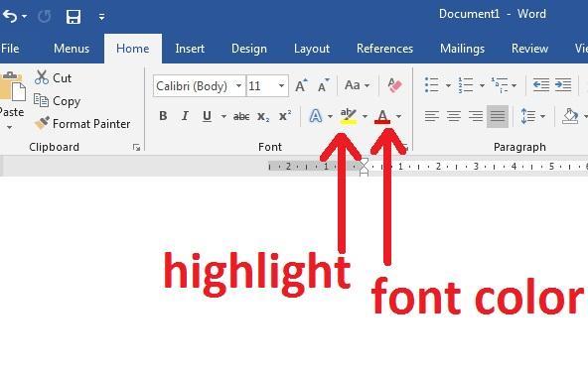Viewport: 588px width, 374px height.
Task: Click the Bullets list icon
Action: [x=432, y=85]
